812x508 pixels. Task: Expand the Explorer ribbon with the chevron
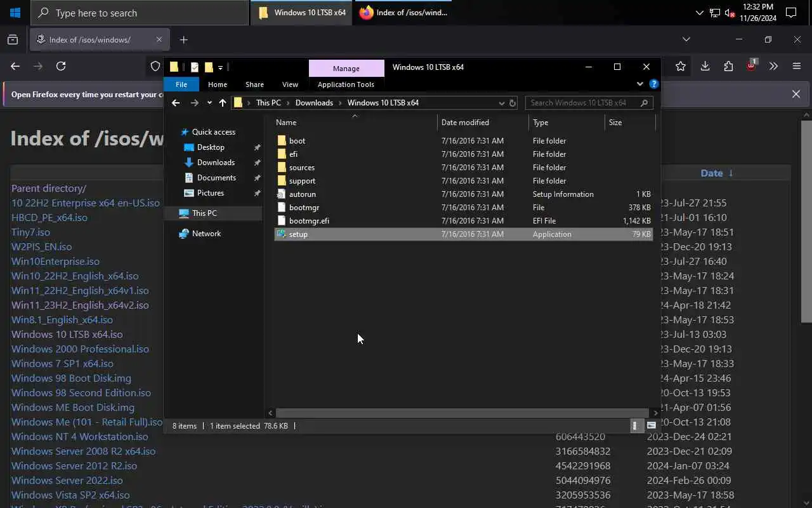639,84
